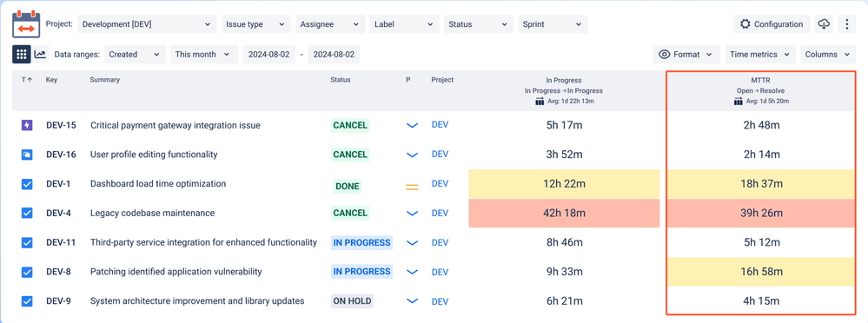Click DEV-1 task type checkbox icon
This screenshot has height=323, width=868.
(27, 184)
